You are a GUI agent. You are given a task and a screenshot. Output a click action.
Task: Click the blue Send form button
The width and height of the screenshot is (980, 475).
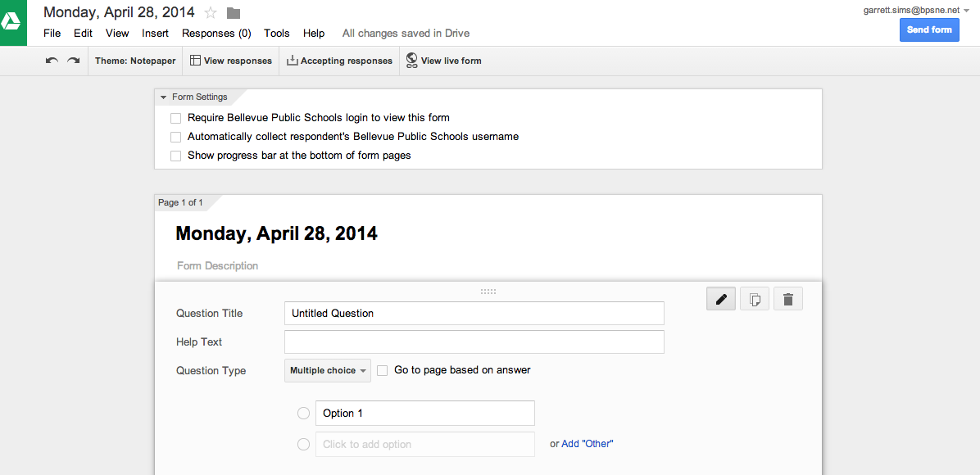[929, 30]
